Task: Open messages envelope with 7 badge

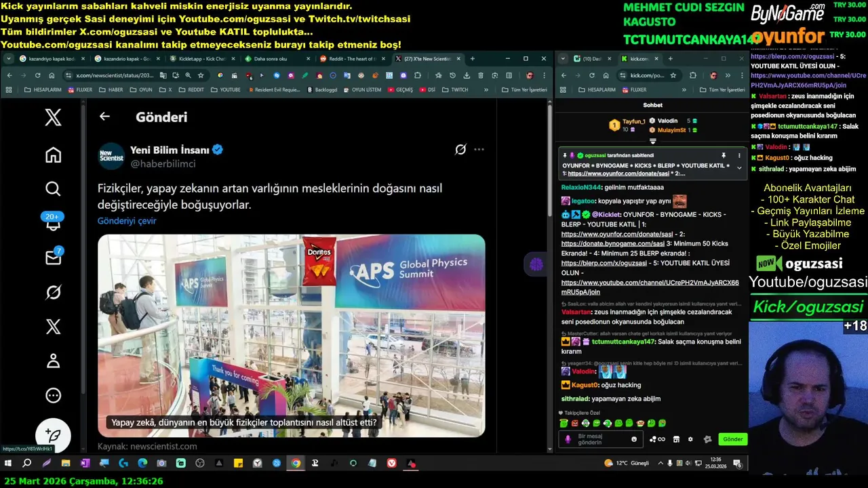Action: coord(53,258)
